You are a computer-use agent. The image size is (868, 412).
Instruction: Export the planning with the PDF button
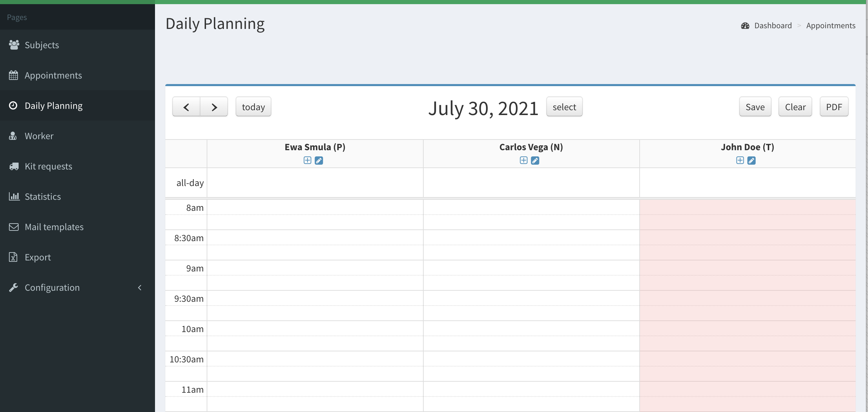[x=834, y=107]
